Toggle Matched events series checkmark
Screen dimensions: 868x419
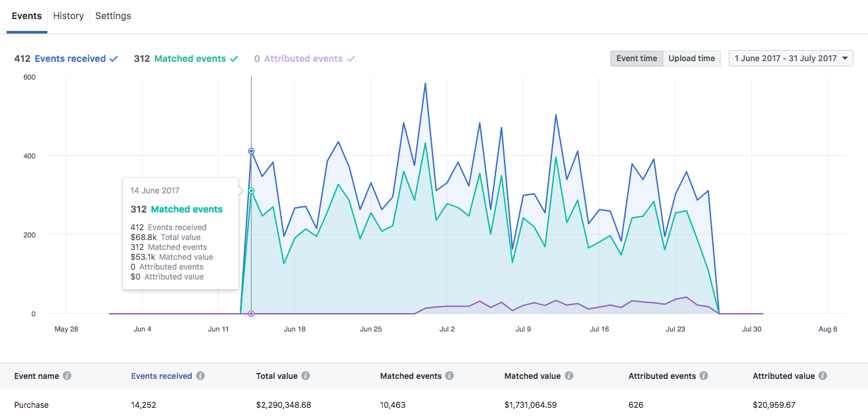tap(233, 59)
